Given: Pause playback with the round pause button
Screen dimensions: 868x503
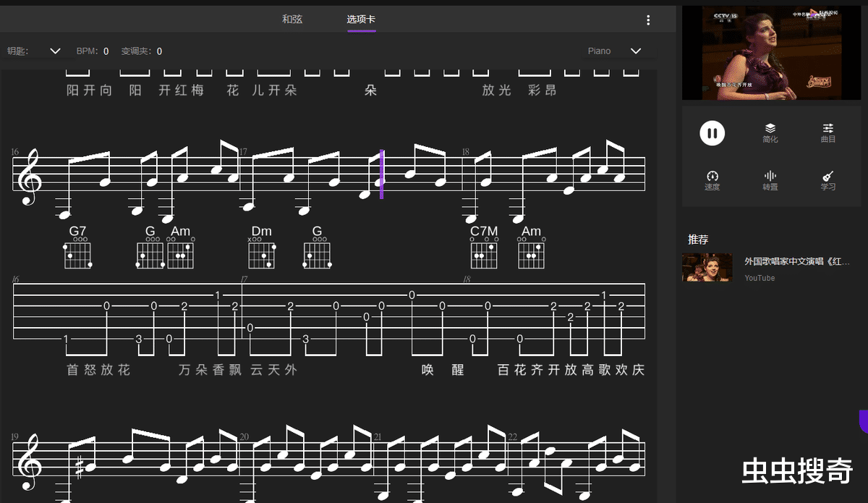Looking at the screenshot, I should click(x=712, y=133).
